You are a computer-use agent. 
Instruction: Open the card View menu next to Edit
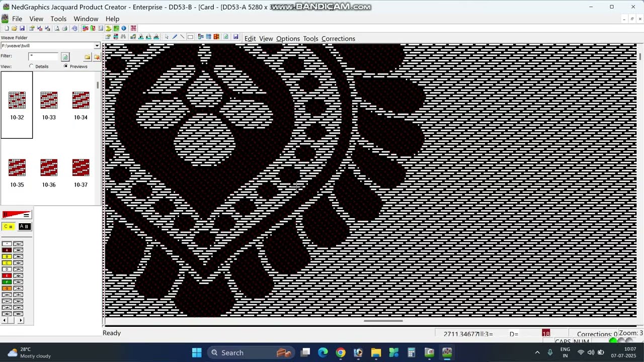[x=266, y=39]
